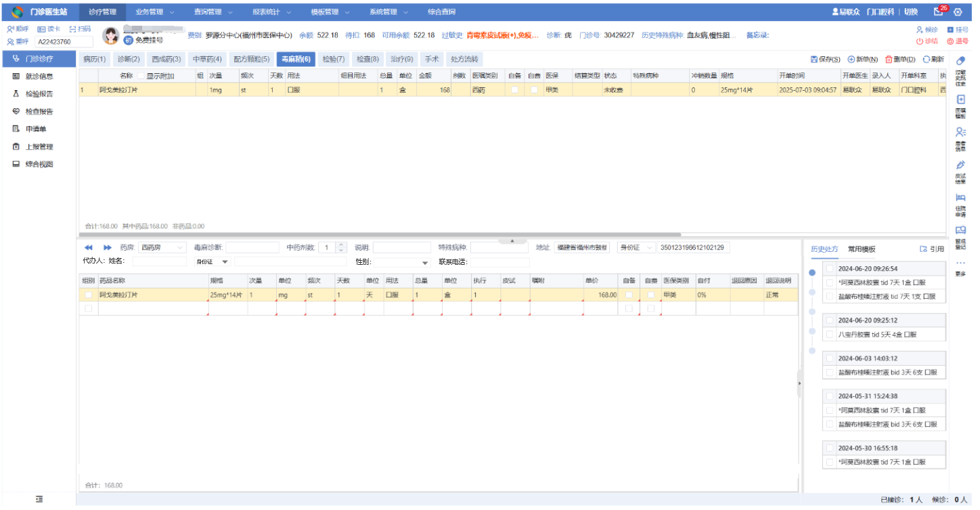Screen dimensions: 980x510
Task: Open the 性别 dropdown
Action: [x=402, y=262]
